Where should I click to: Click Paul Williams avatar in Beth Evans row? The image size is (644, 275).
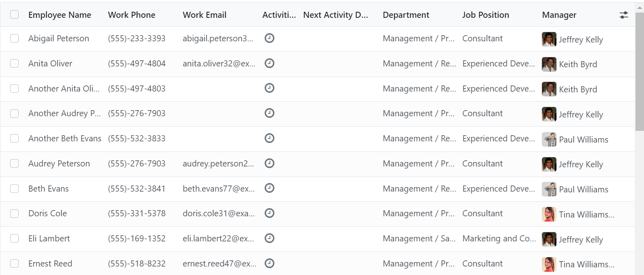[x=549, y=189]
